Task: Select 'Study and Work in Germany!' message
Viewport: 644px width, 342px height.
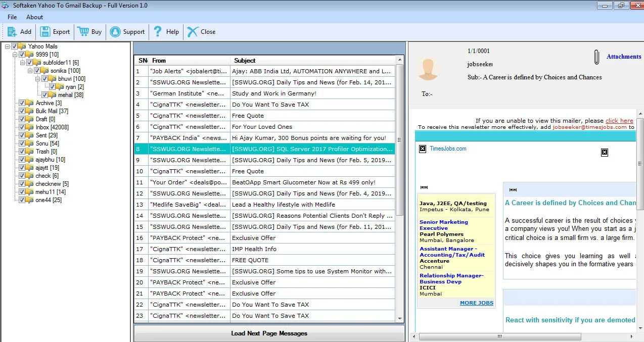Action: click(x=264, y=93)
